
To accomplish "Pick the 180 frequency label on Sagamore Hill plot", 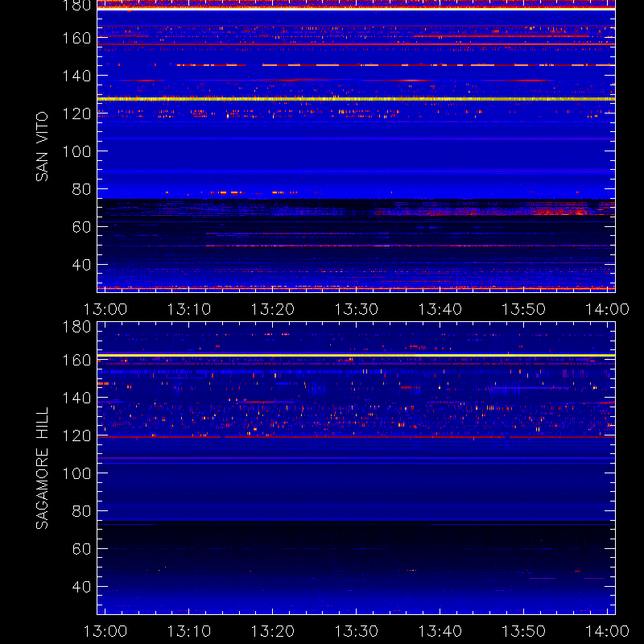I will click(76, 327).
